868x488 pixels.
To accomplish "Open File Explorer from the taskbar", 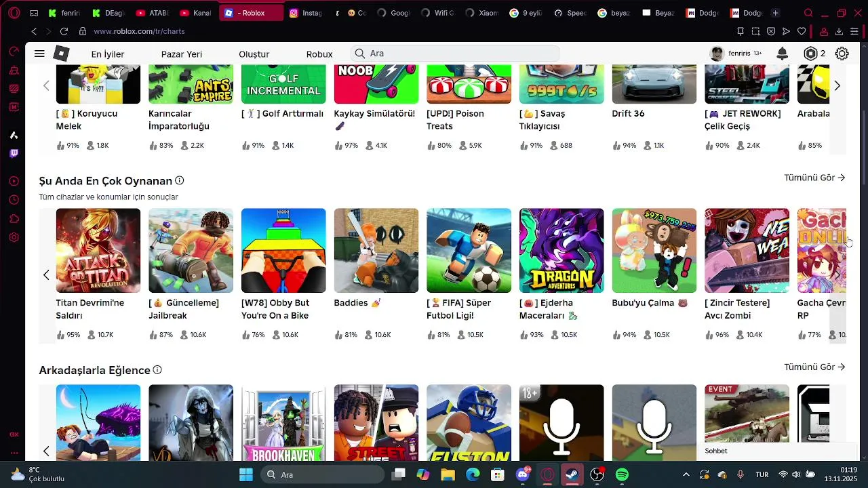I will click(x=448, y=475).
